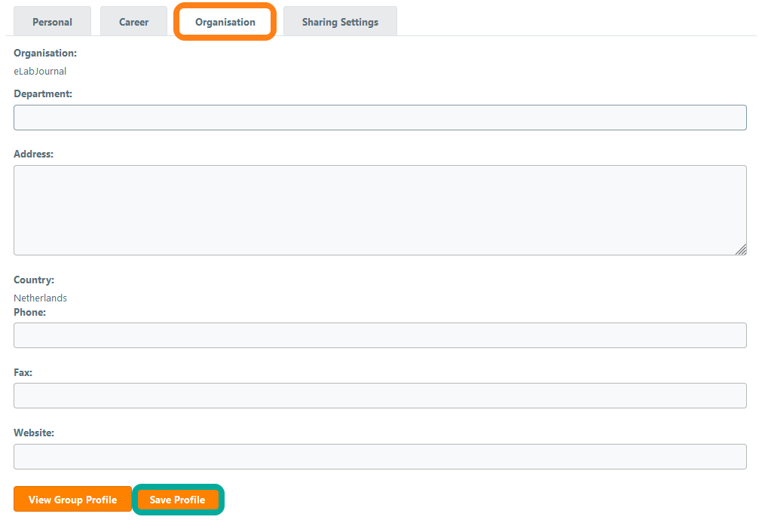Screen dimensions: 762x532
Task: Grab the Address box resize handle
Action: coord(741,249)
